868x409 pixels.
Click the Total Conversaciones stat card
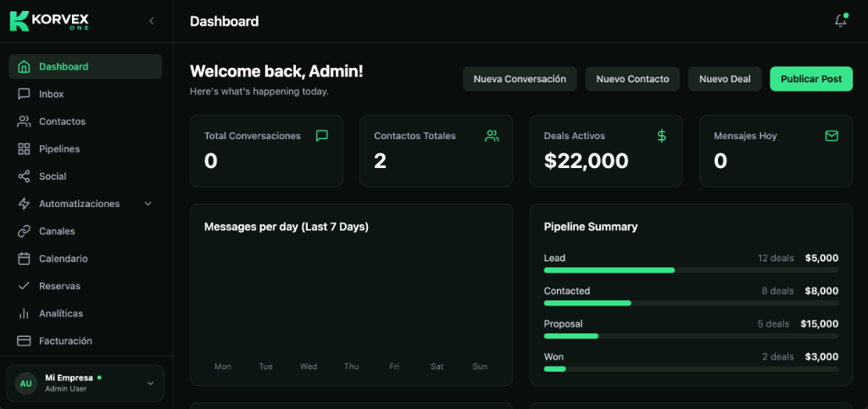266,151
